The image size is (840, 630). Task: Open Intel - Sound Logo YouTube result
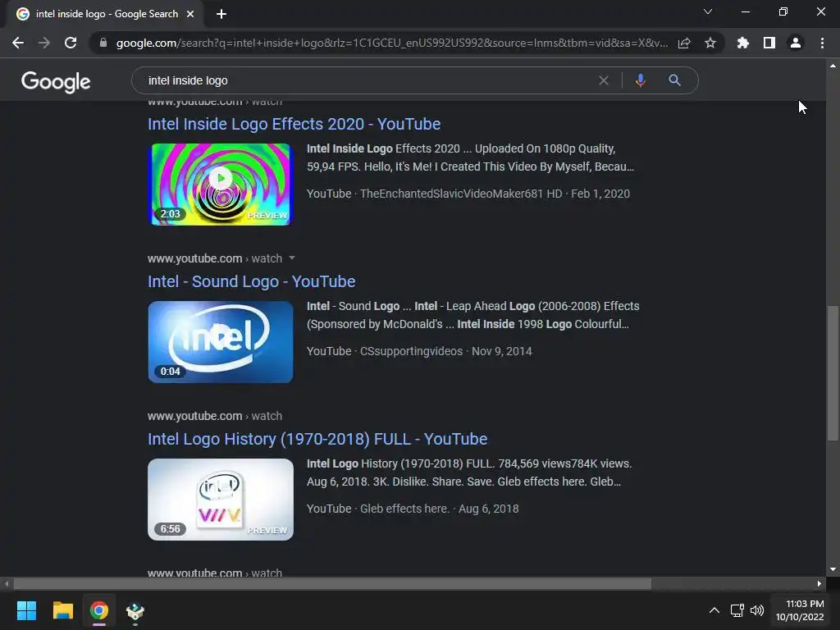pos(251,281)
